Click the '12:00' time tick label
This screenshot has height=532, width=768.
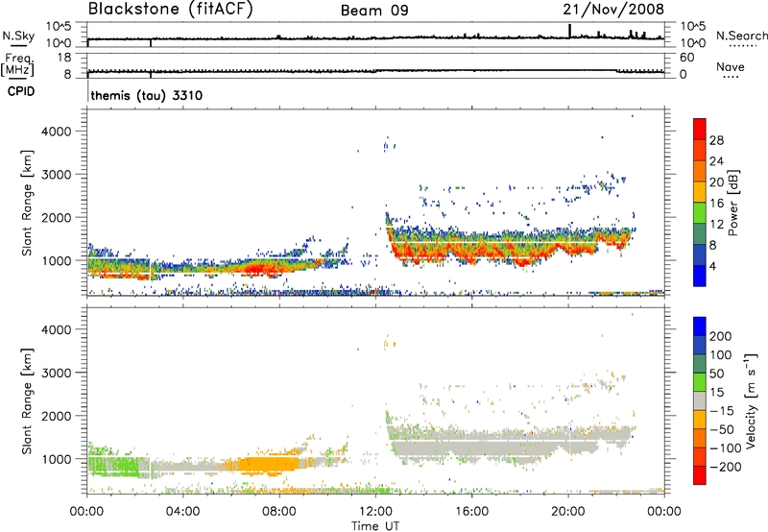click(x=375, y=512)
